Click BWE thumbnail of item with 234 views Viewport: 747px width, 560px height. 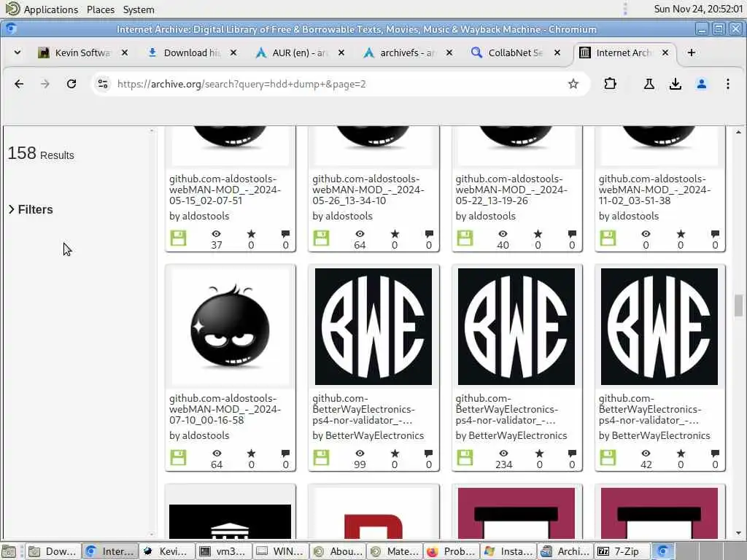[x=516, y=327]
